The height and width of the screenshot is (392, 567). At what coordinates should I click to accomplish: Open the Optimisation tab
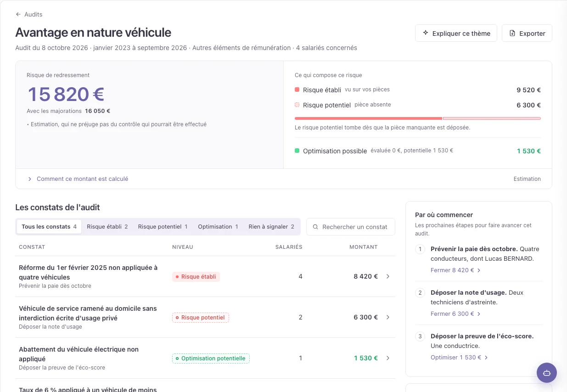pos(218,227)
